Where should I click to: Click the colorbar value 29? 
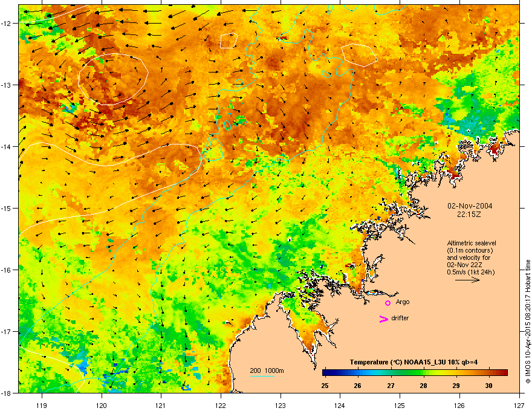[456, 386]
